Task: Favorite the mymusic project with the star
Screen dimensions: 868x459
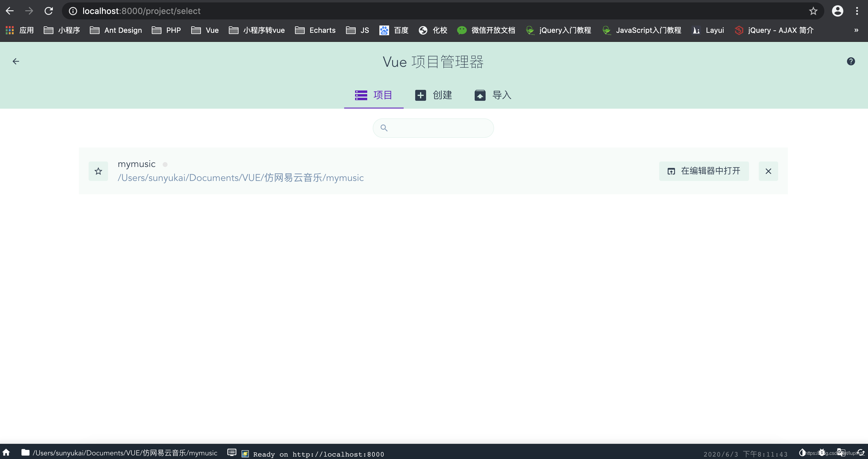Action: 98,171
